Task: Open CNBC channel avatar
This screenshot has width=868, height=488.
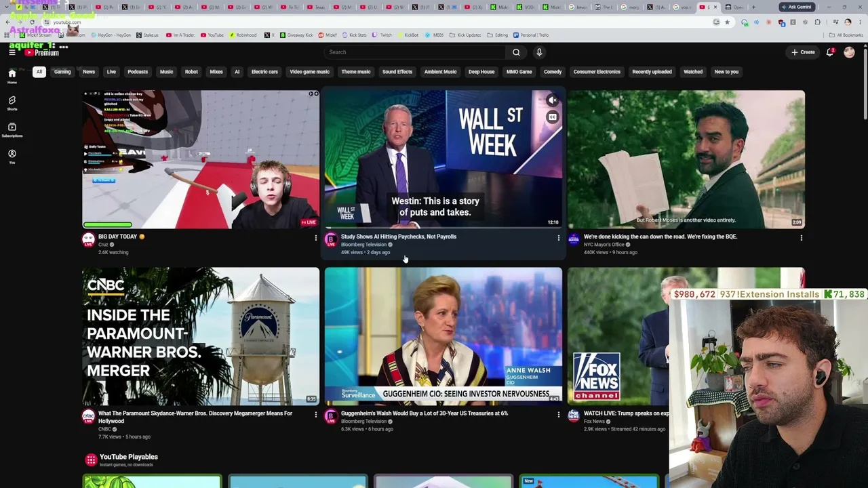Action: click(89, 416)
